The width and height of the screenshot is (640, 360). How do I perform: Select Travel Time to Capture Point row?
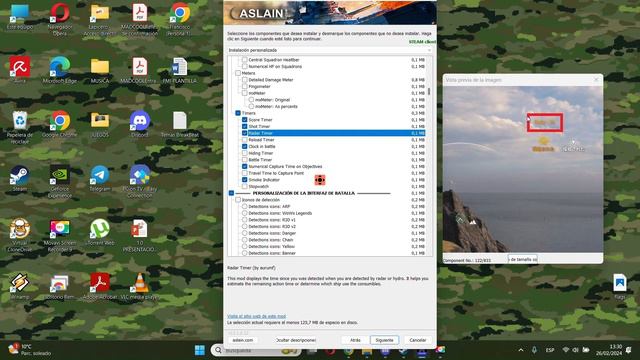click(x=276, y=173)
